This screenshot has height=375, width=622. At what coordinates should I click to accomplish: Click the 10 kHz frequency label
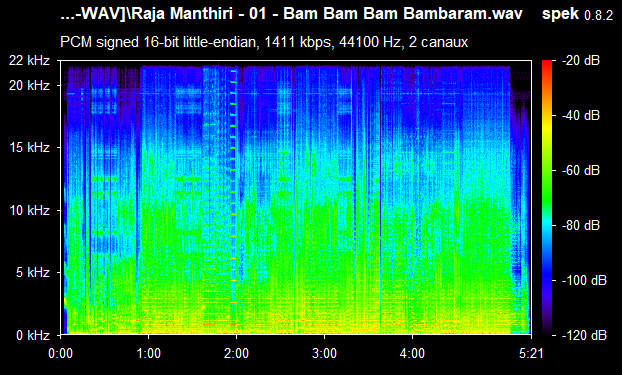(29, 210)
